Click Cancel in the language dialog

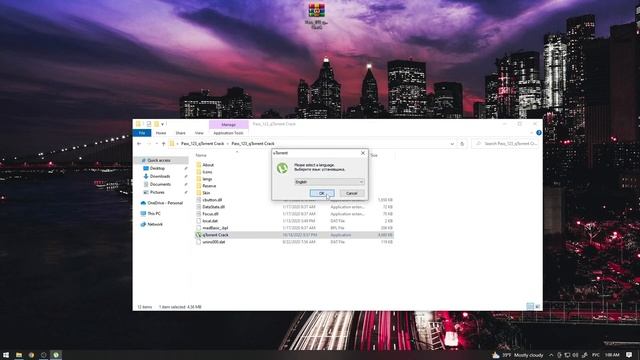coord(351,193)
